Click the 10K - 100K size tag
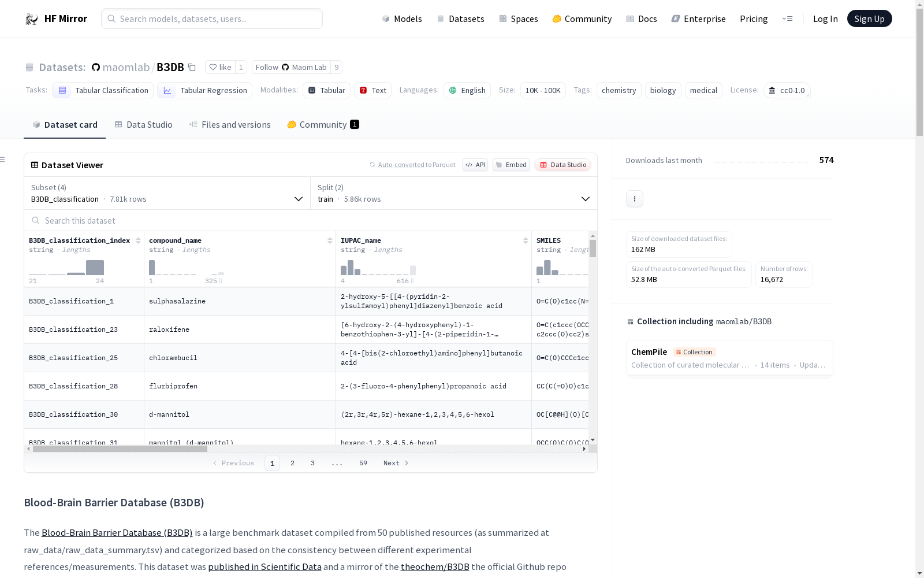 [543, 90]
